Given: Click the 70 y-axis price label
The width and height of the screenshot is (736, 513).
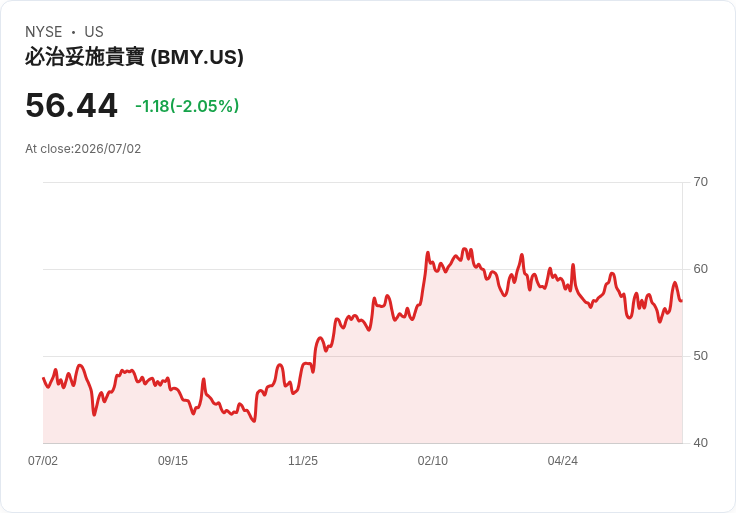Looking at the screenshot, I should click(700, 182).
